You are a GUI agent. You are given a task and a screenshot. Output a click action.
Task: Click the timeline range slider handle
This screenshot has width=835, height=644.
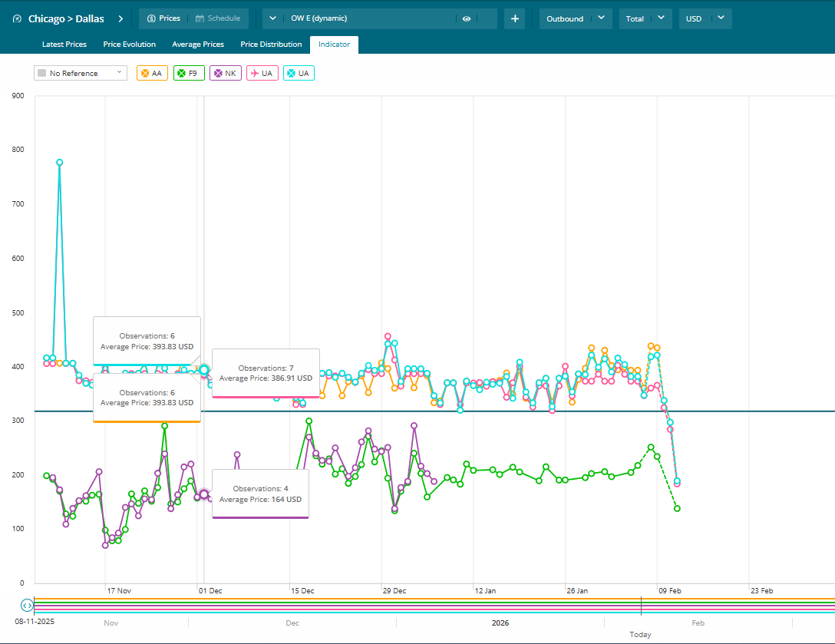(27, 606)
